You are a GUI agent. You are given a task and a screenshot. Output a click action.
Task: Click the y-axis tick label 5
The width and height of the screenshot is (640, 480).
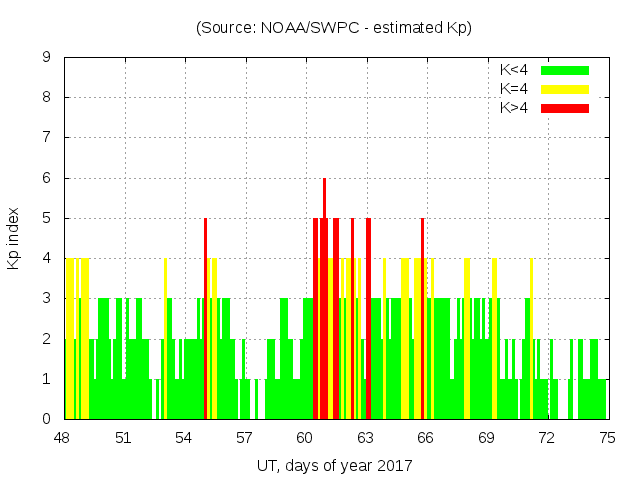point(47,218)
